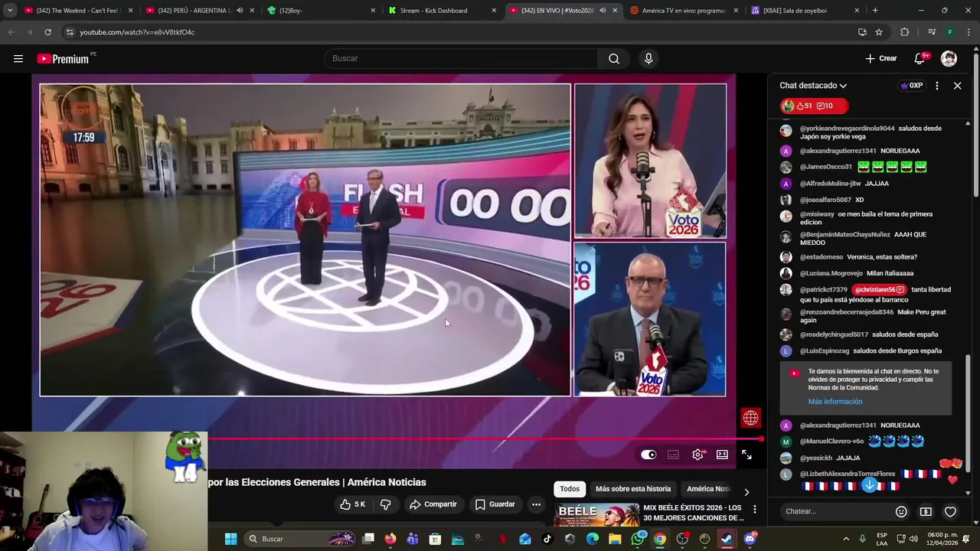Save video with Guardar button
Viewport: 980px width, 551px height.
(x=495, y=504)
